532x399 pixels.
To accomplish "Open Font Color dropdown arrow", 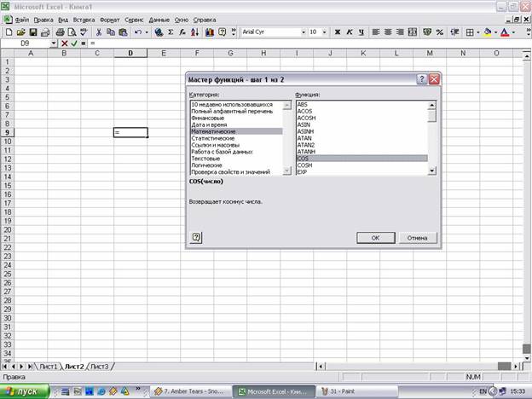I will click(513, 32).
